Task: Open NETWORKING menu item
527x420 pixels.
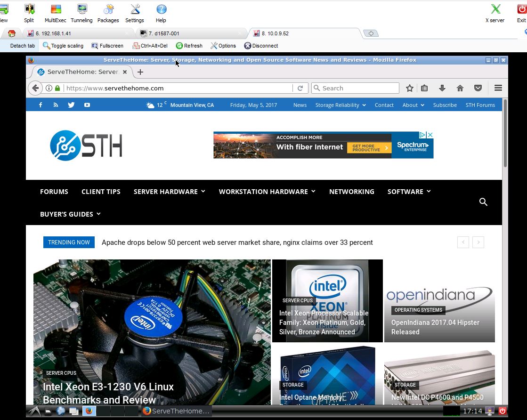Action: tap(351, 192)
